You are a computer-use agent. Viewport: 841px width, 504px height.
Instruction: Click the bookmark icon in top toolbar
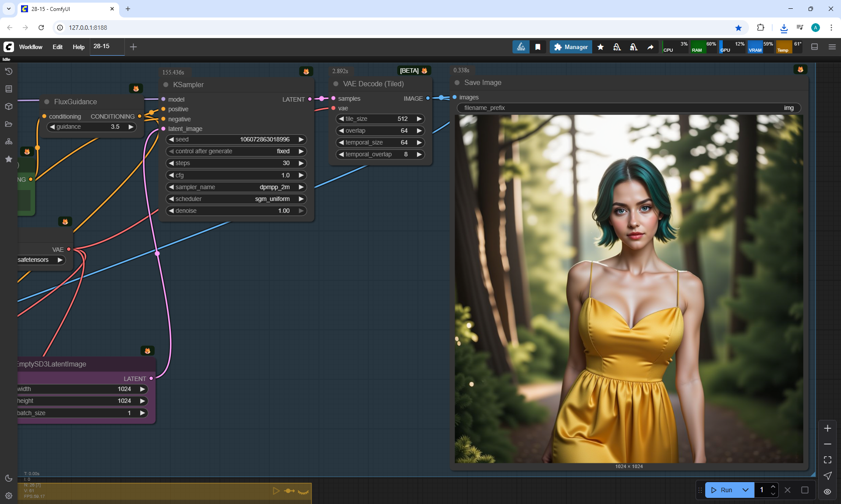coord(538,47)
